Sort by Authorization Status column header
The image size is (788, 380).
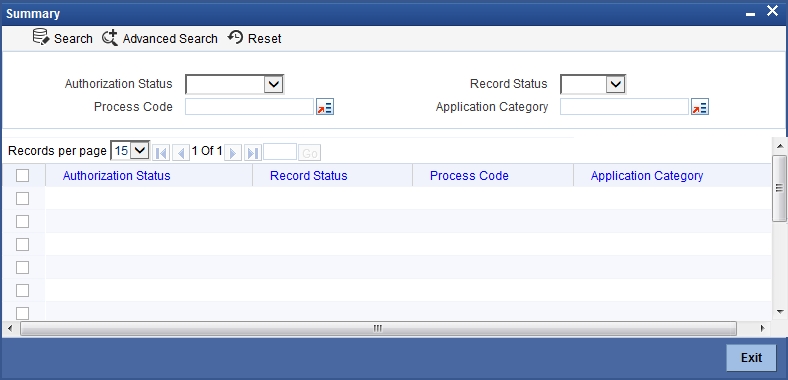click(x=117, y=175)
